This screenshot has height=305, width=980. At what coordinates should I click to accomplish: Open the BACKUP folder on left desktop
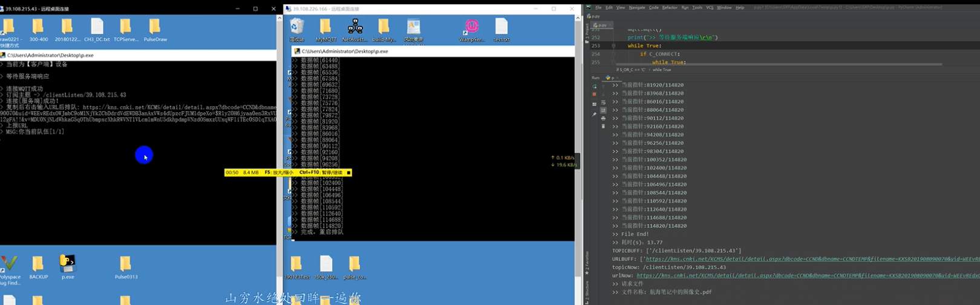click(38, 267)
